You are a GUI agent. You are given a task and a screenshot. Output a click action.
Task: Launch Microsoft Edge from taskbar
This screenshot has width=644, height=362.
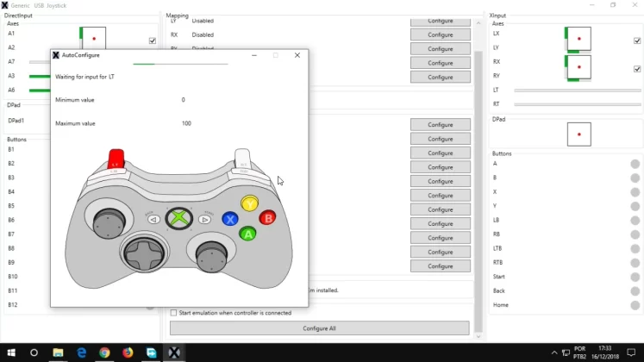(81, 353)
